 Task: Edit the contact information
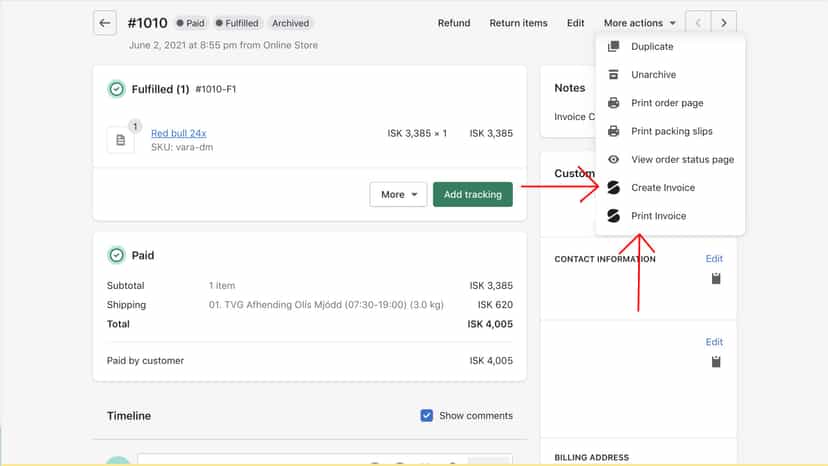pos(714,258)
